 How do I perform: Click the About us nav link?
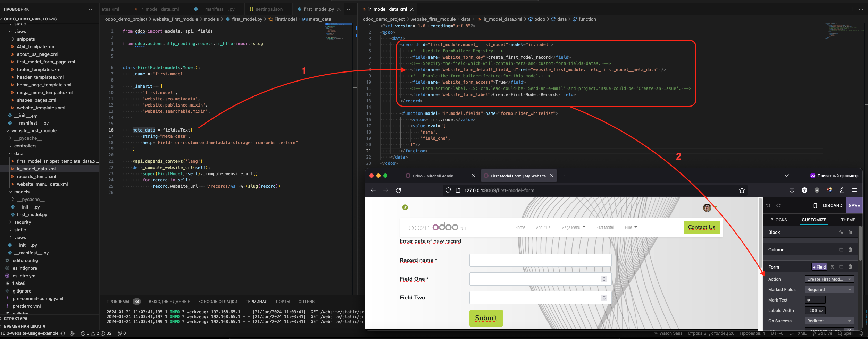point(543,228)
